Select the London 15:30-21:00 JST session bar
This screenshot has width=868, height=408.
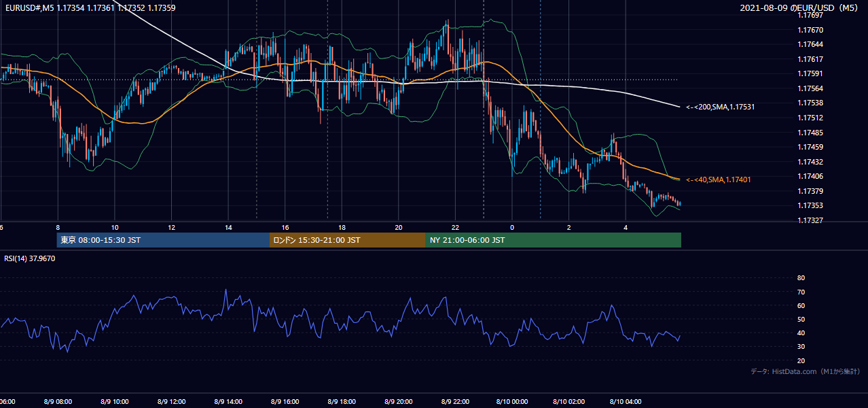pyautogui.click(x=348, y=240)
